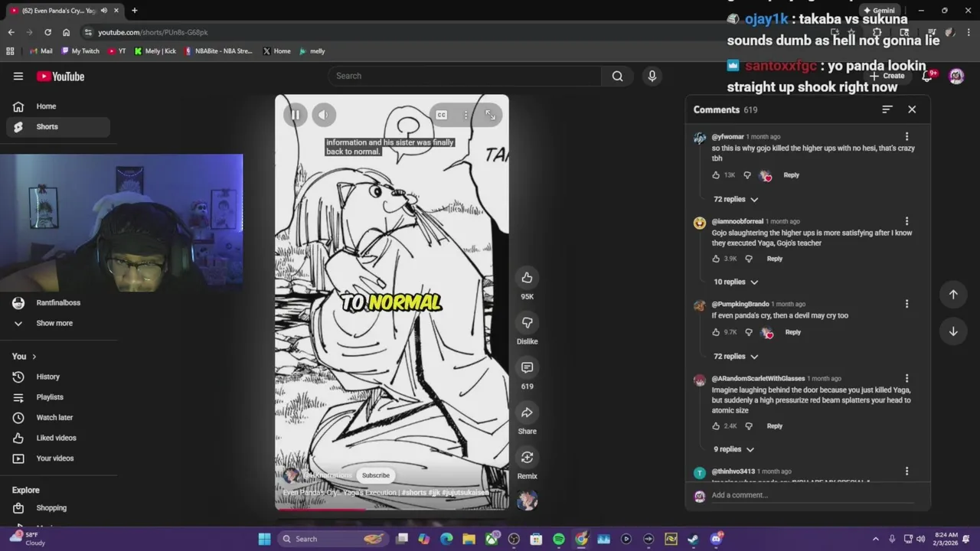Dislike @ARandomScarletWithGlasses's comment

[749, 426]
